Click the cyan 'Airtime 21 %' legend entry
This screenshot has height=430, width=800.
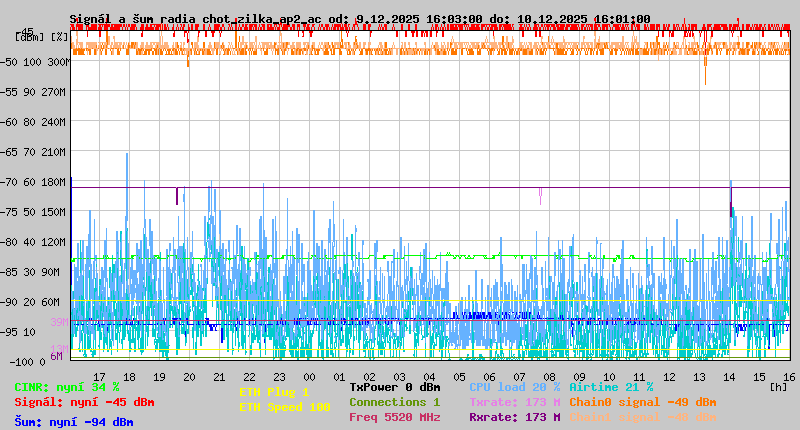click(x=611, y=387)
